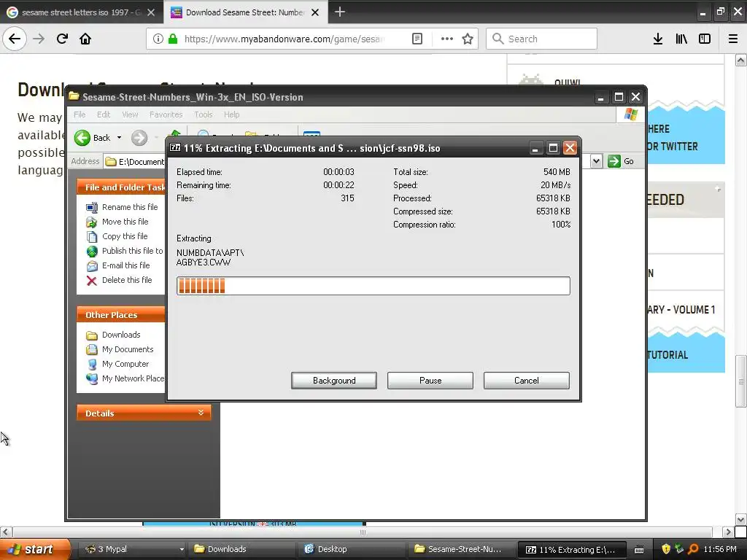This screenshot has width=747, height=560.
Task: Pause the 7-Zip extraction
Action: click(x=430, y=381)
